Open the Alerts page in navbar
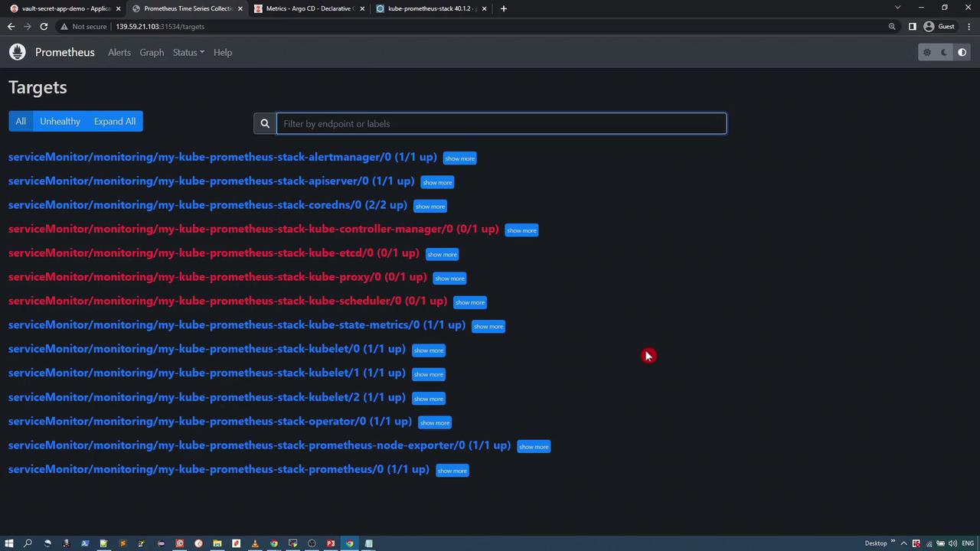This screenshot has height=551, width=980. pyautogui.click(x=119, y=52)
